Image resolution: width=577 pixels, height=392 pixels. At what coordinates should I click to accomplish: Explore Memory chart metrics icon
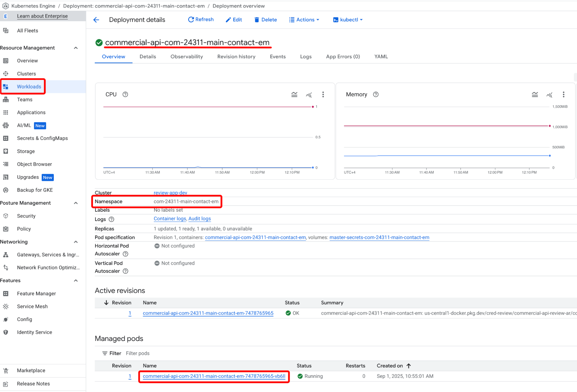(x=549, y=94)
